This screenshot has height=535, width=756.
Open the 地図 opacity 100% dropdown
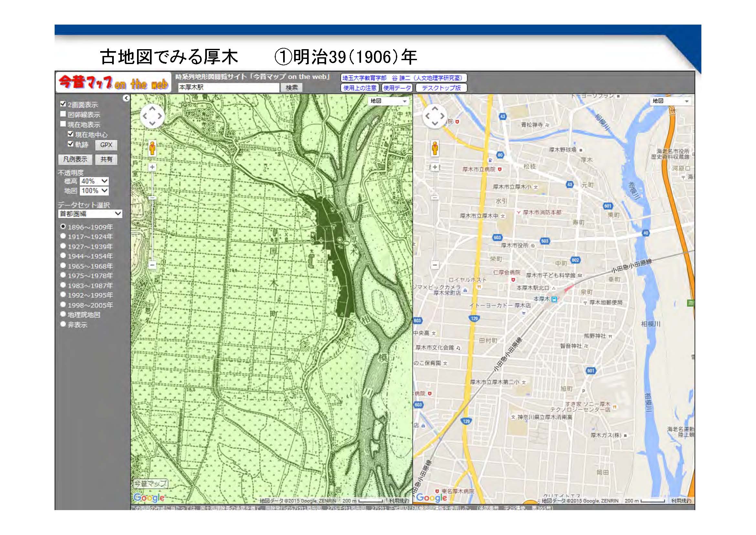pyautogui.click(x=94, y=191)
